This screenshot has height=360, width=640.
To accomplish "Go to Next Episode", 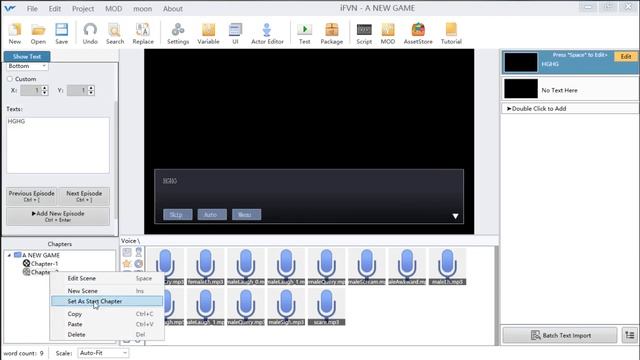I will [84, 196].
